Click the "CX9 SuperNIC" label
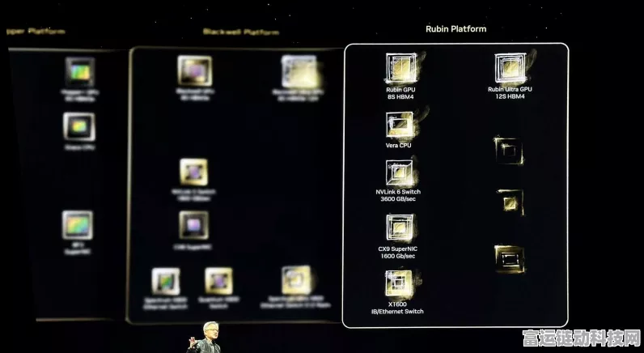This screenshot has height=353, width=644. point(397,249)
